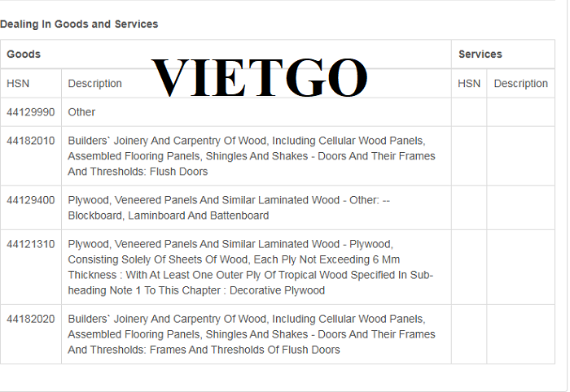Click empty Services Description cell in 44182020 row
This screenshot has height=392, width=570.
click(520, 334)
